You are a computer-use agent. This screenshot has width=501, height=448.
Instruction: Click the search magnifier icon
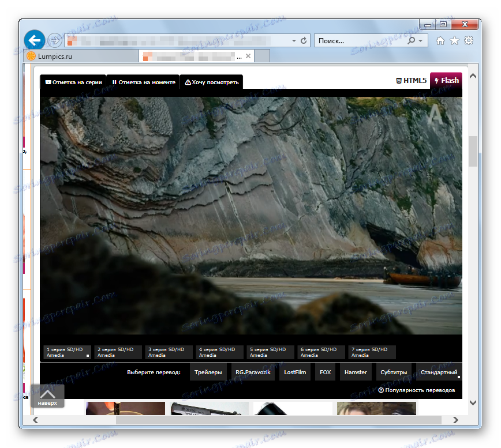click(412, 40)
